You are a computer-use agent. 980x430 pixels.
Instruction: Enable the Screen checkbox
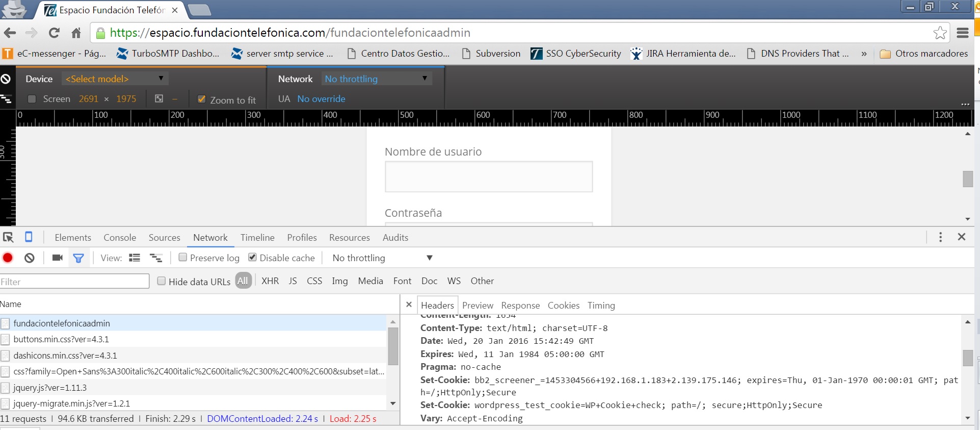[x=32, y=99]
